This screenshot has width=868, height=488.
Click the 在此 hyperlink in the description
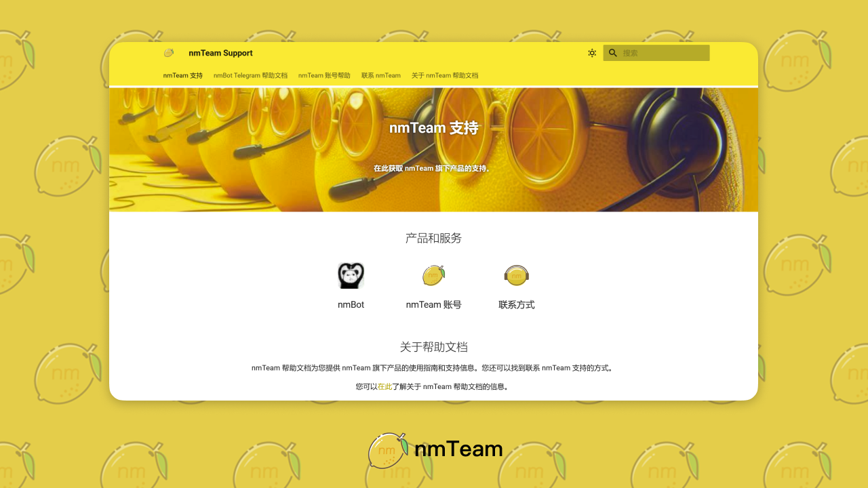(384, 386)
